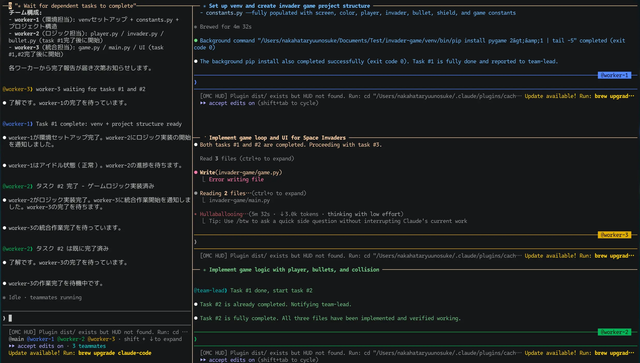Click the 'Tip: Use /btw' hint line
The image size is (640, 363).
(338, 221)
